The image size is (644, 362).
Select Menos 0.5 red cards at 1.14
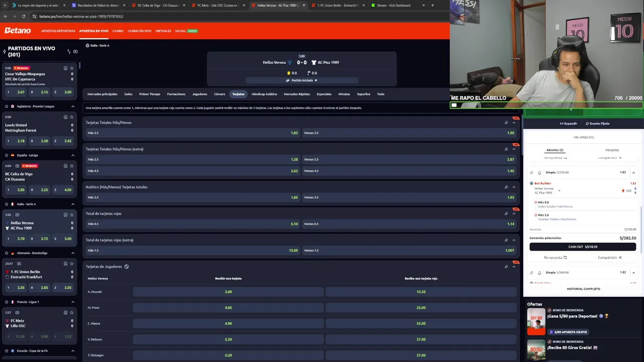[x=409, y=224]
